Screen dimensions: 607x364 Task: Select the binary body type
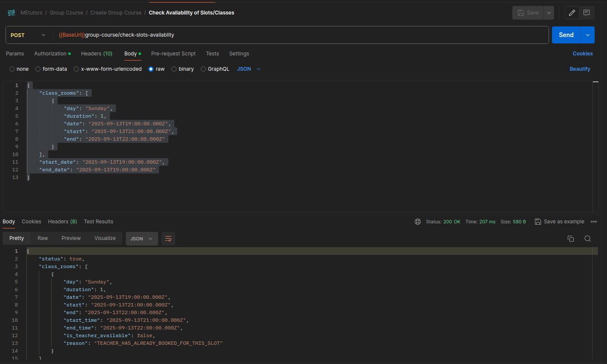[174, 69]
